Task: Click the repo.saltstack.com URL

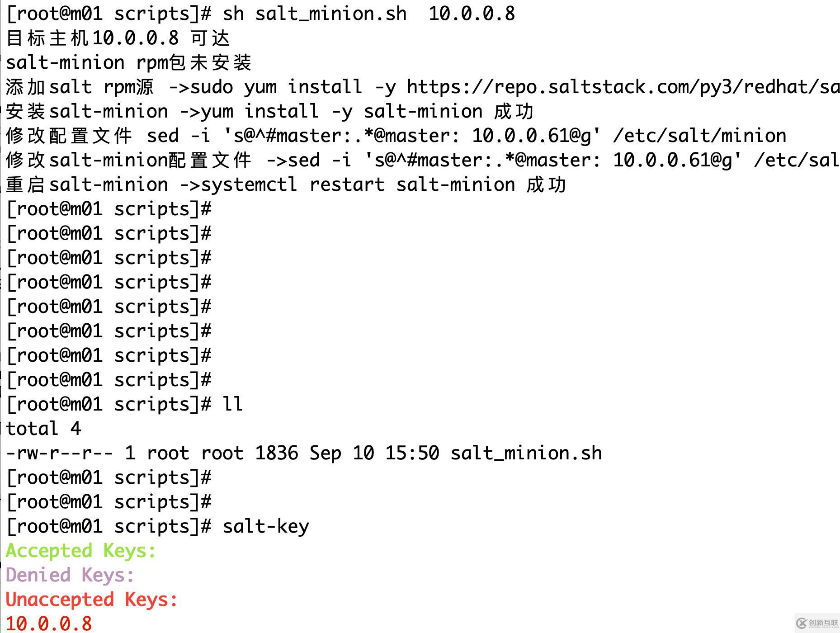Action: pos(623,87)
